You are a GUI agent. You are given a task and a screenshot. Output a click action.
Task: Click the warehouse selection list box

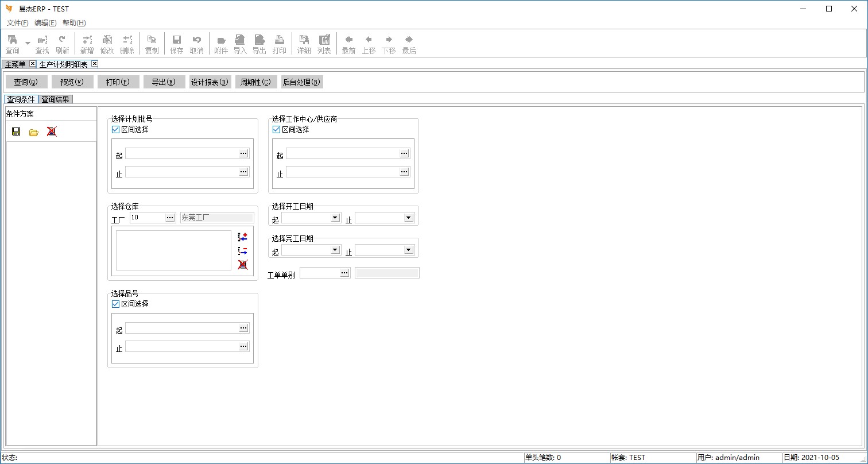pyautogui.click(x=173, y=250)
